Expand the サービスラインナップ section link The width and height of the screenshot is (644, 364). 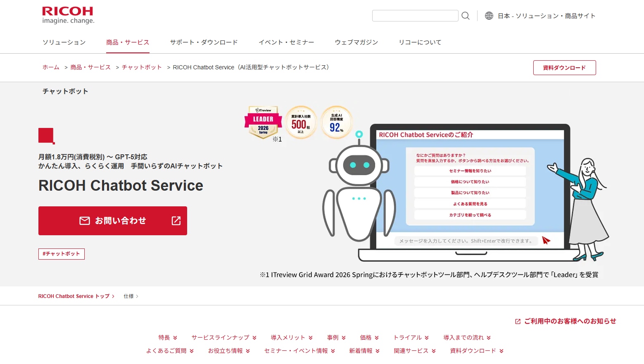tap(224, 338)
